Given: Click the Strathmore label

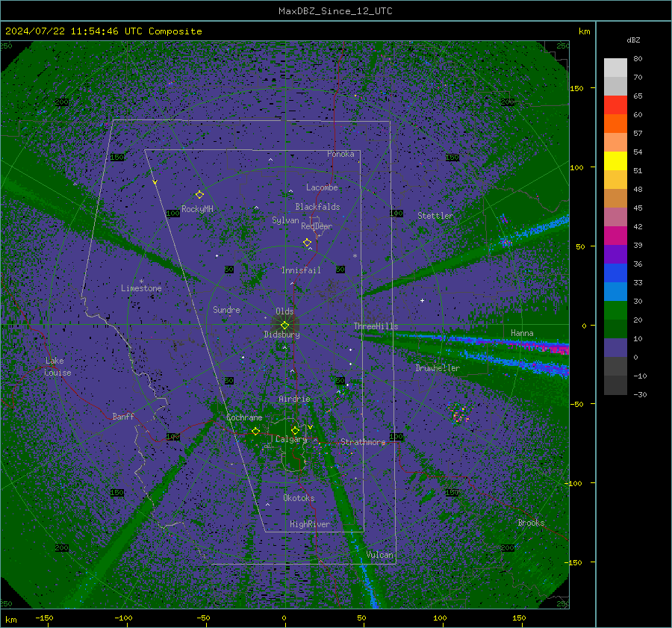Looking at the screenshot, I should pyautogui.click(x=363, y=442).
